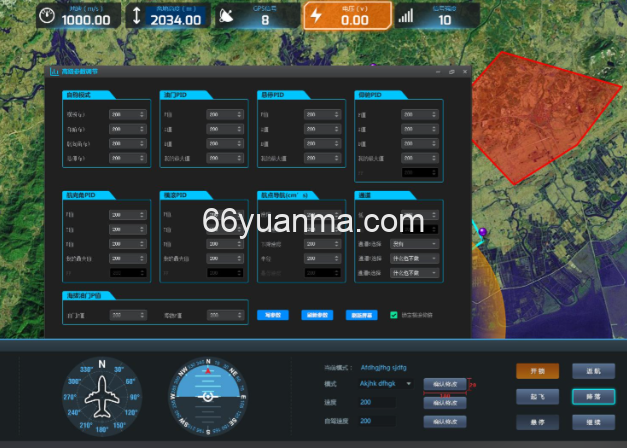Open the last 通道选择 dropdown in 通道 panel
The height and width of the screenshot is (448, 627).
tap(415, 270)
